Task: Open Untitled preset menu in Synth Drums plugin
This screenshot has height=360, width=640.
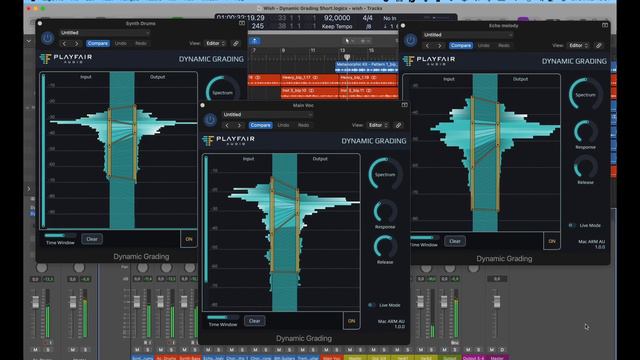Action: point(104,33)
